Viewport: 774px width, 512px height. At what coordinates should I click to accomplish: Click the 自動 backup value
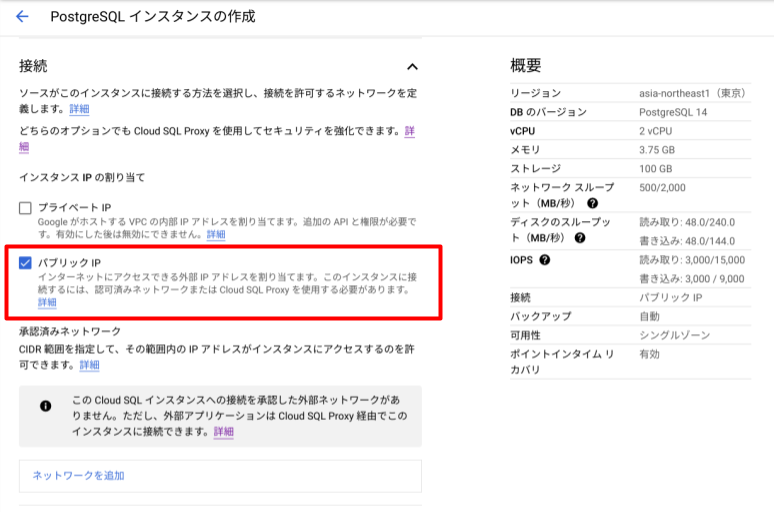tap(649, 316)
